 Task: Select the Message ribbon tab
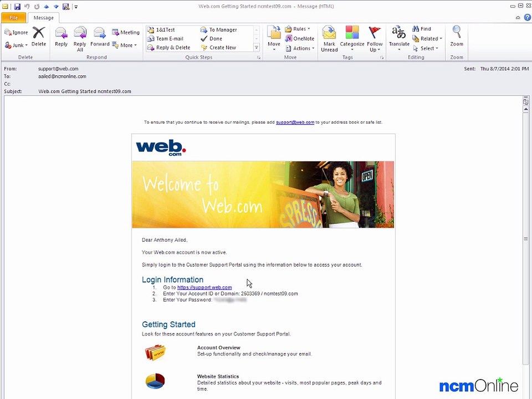[x=43, y=18]
